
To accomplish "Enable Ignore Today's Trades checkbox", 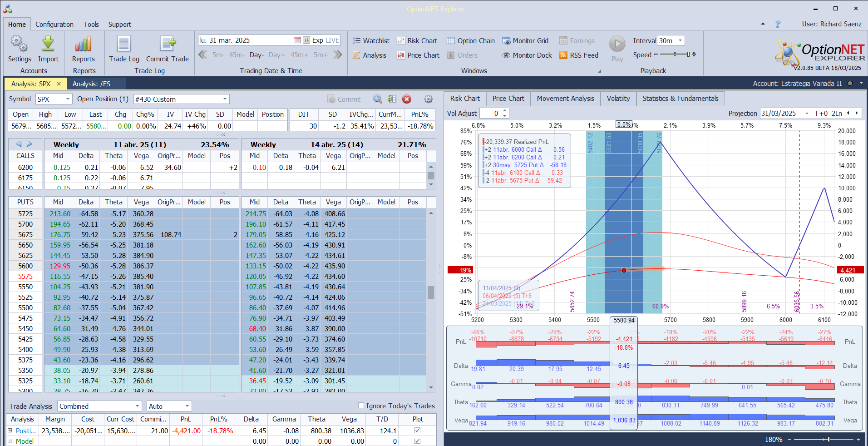I will pos(361,406).
